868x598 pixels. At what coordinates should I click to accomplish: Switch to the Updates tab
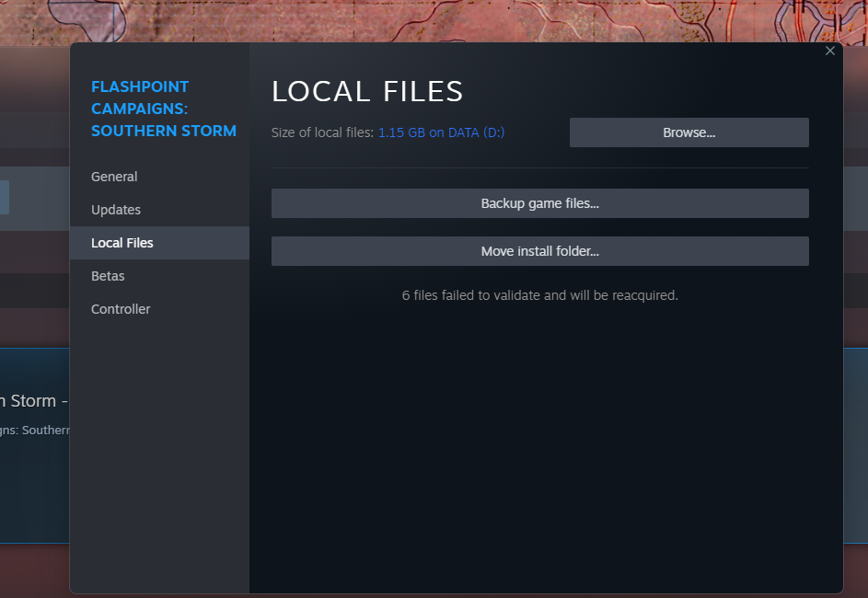159,210
